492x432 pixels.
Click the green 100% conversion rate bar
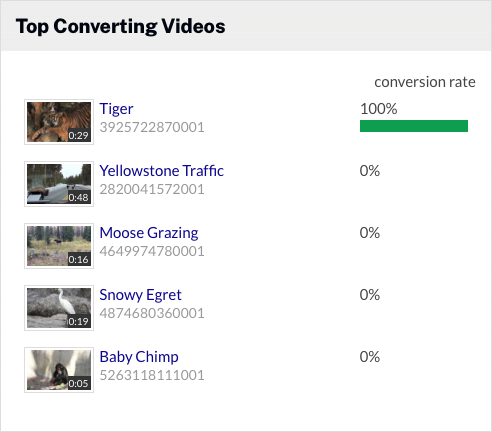(414, 126)
